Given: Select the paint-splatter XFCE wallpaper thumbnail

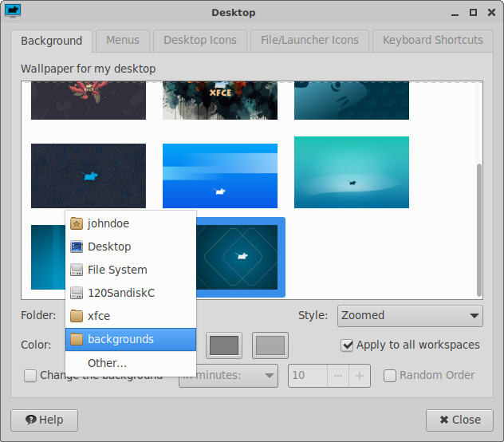Looking at the screenshot, I should pos(220,101).
